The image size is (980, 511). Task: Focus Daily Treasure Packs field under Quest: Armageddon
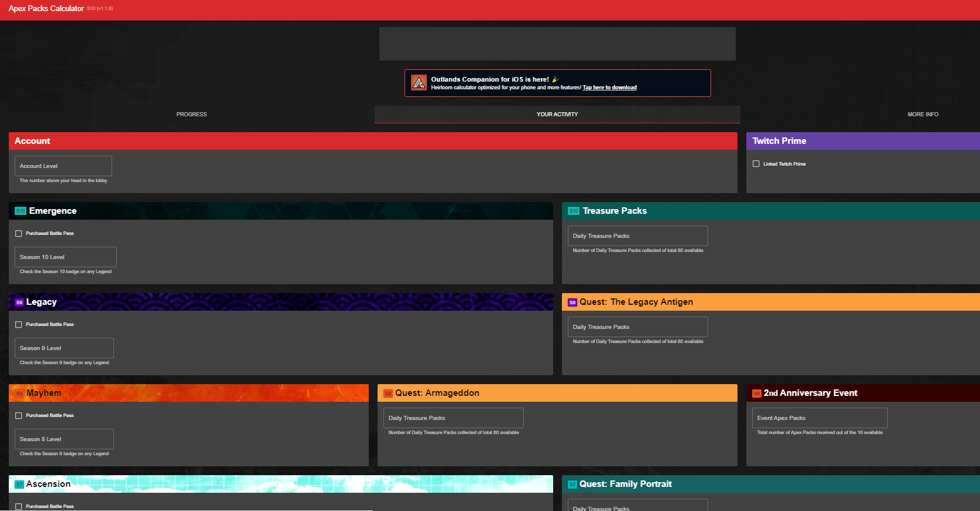[453, 418]
